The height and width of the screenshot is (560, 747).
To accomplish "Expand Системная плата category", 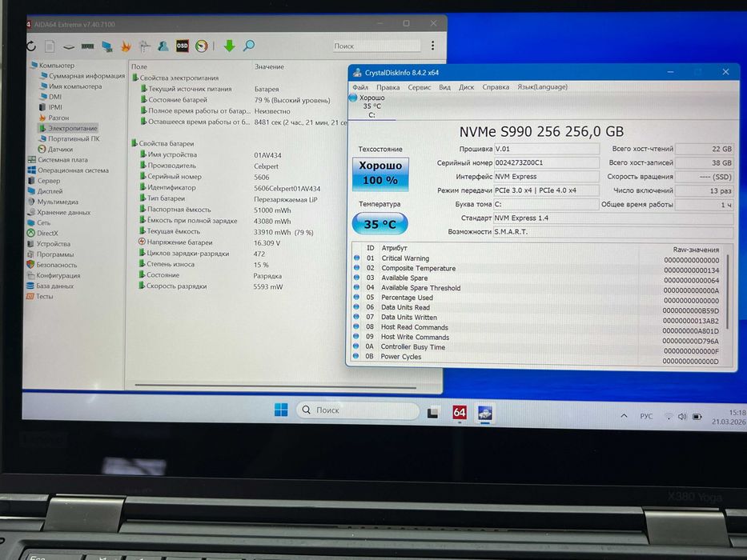I will (58, 159).
